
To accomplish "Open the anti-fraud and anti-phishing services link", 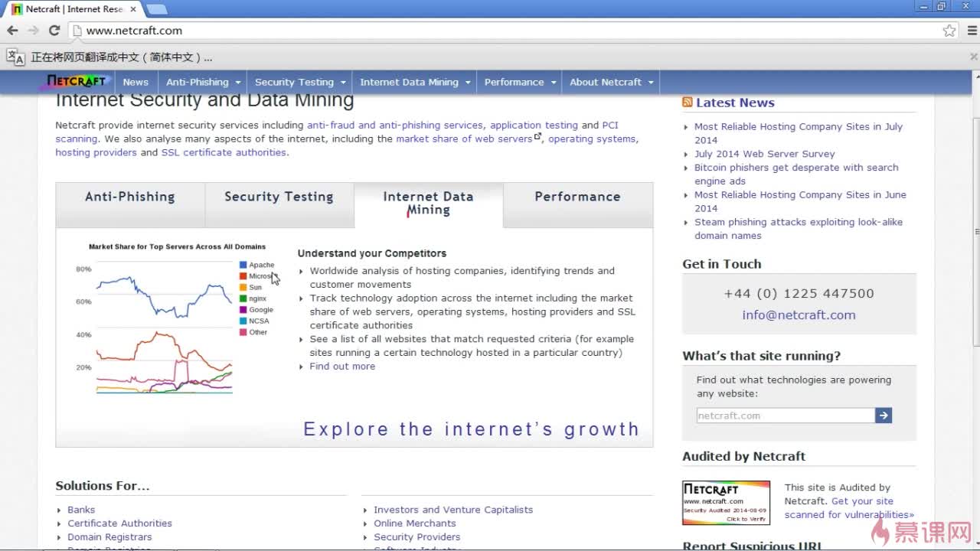I will pos(395,125).
